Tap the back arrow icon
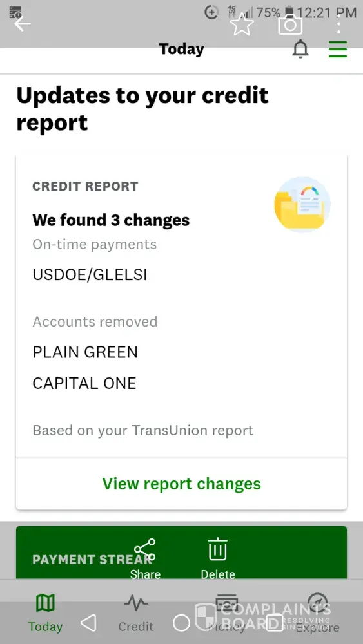 (22, 24)
